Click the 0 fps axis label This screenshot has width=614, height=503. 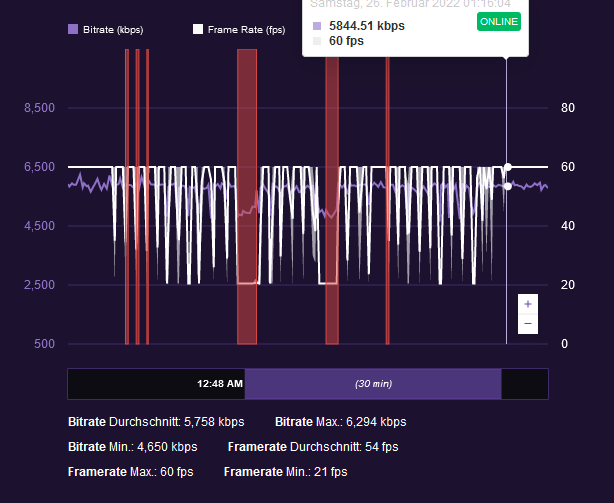pos(564,344)
